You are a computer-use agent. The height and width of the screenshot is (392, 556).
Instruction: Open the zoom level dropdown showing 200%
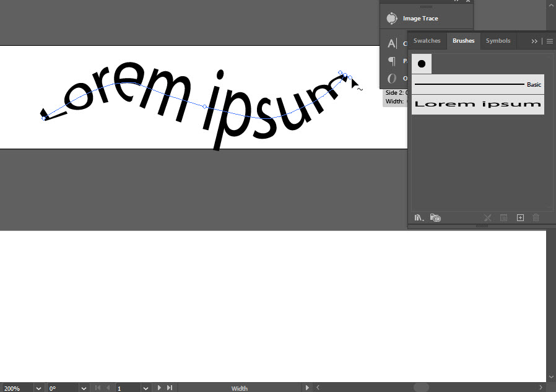[x=38, y=387]
